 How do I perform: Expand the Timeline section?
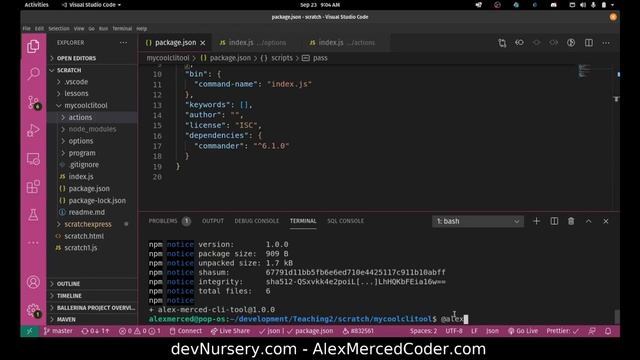point(69,296)
